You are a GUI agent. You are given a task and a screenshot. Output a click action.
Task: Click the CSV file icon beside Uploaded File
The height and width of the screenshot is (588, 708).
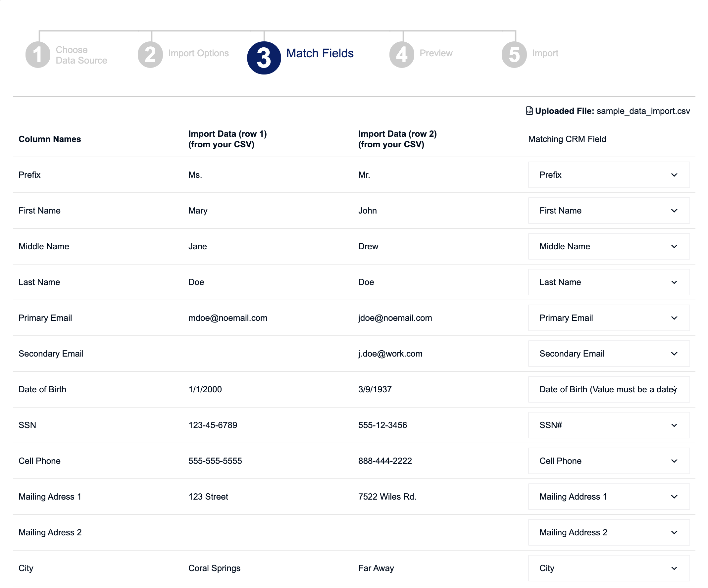tap(529, 111)
